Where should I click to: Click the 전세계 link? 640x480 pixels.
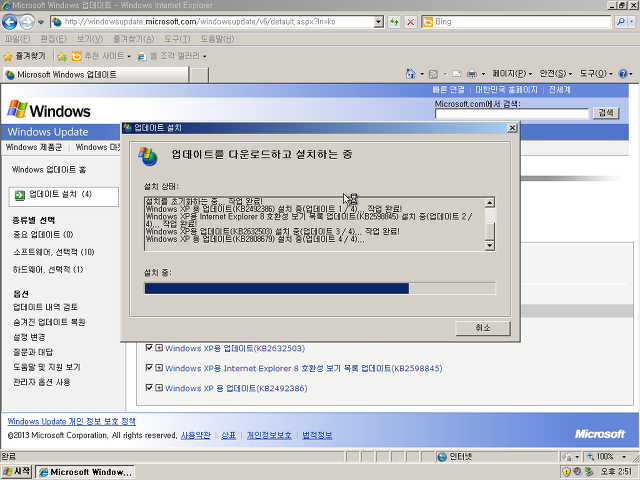click(x=559, y=89)
